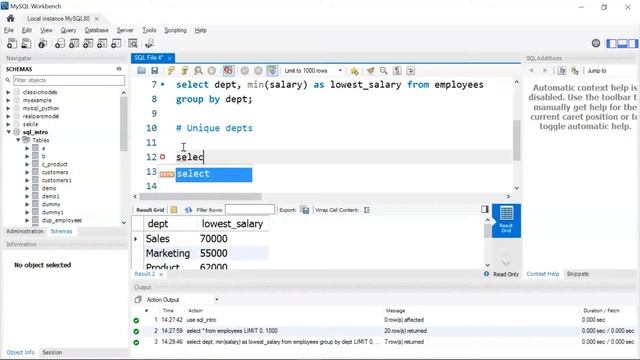The image size is (640, 360).
Task: Create a new SQL tab in main toolbar
Action: pos(12,43)
